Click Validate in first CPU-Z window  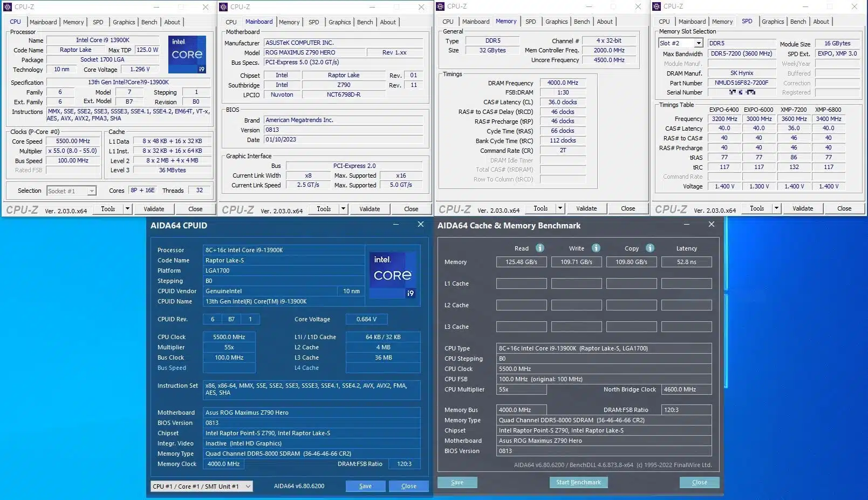point(154,209)
